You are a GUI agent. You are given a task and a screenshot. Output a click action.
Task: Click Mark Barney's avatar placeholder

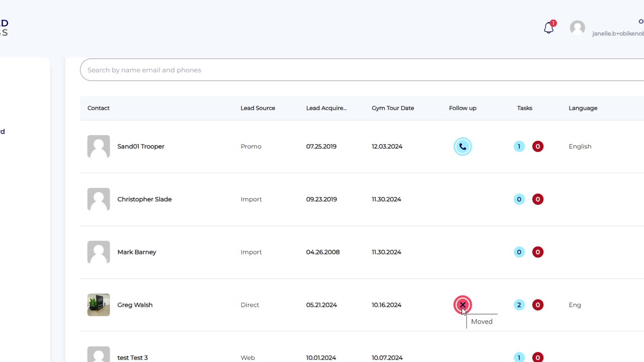point(99,252)
